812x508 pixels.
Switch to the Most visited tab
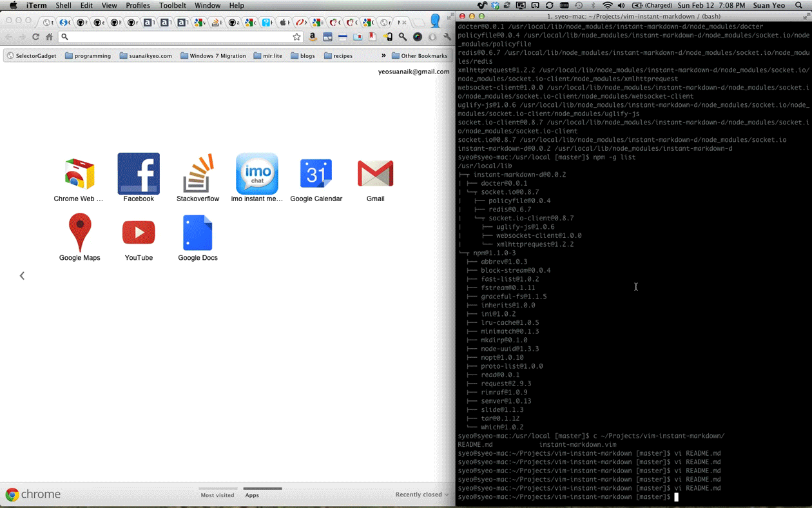(x=217, y=495)
